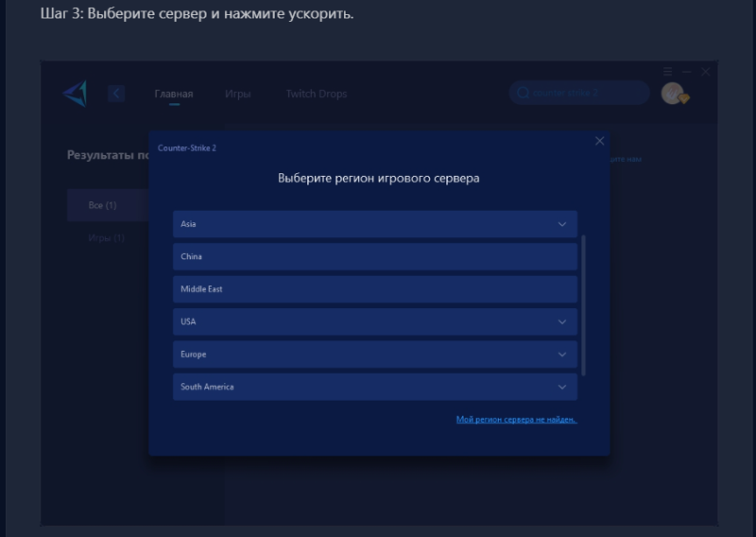Select the Все (1) filter
The image size is (756, 537).
coord(108,205)
